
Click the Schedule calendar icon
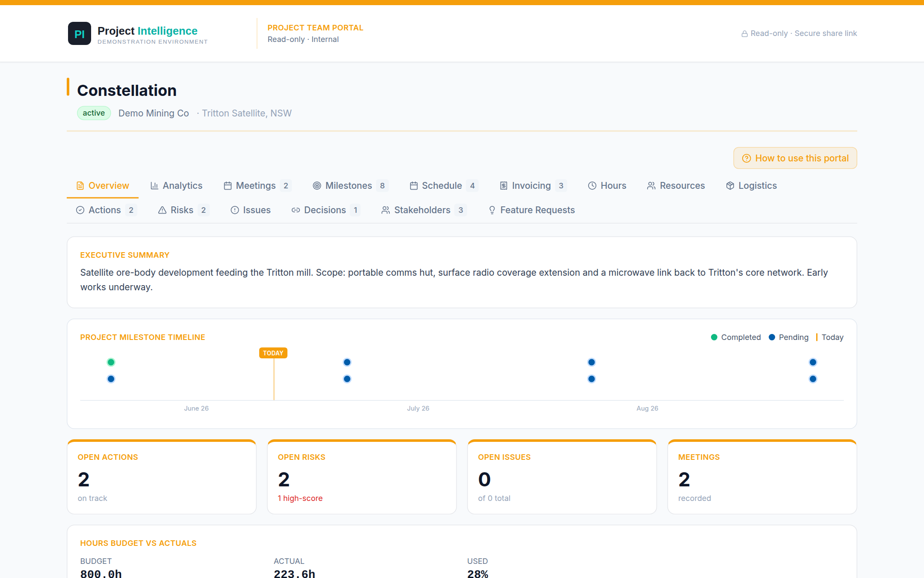(414, 186)
